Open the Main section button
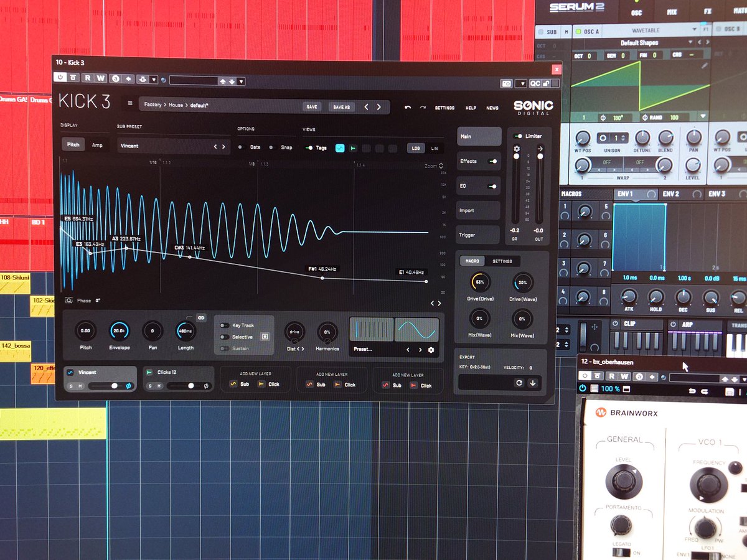 479,136
